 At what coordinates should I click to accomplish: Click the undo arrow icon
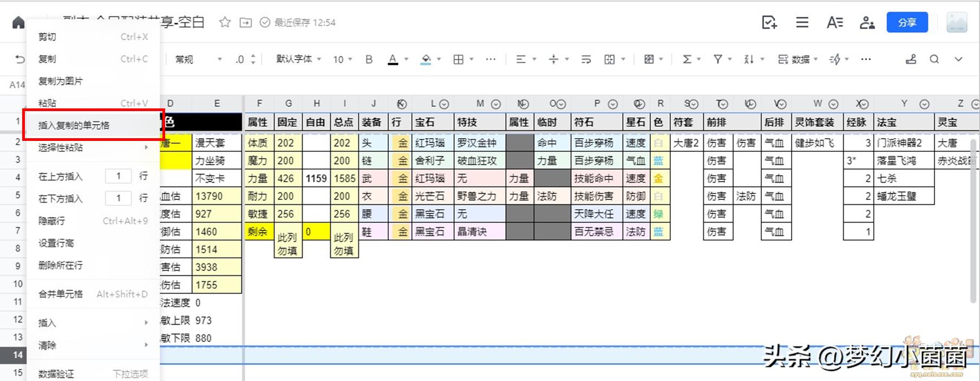20,59
